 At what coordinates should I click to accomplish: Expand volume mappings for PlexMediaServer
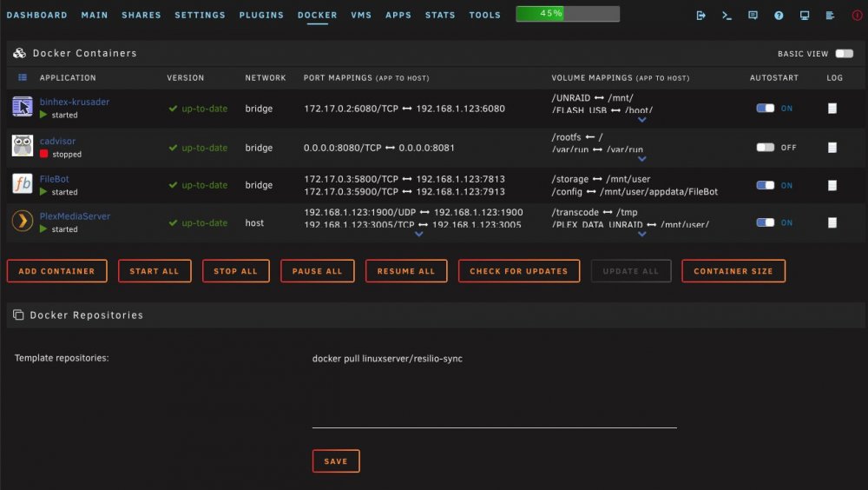[x=641, y=235]
